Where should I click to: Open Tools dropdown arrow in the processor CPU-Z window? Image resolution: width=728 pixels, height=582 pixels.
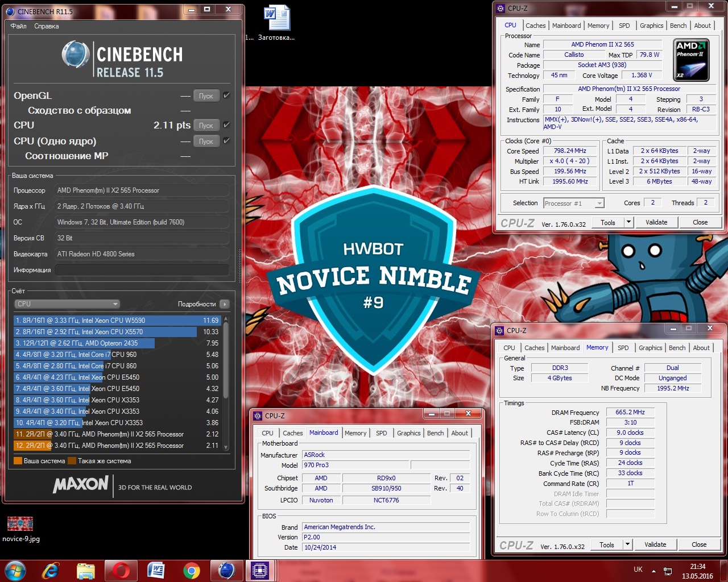(x=628, y=223)
